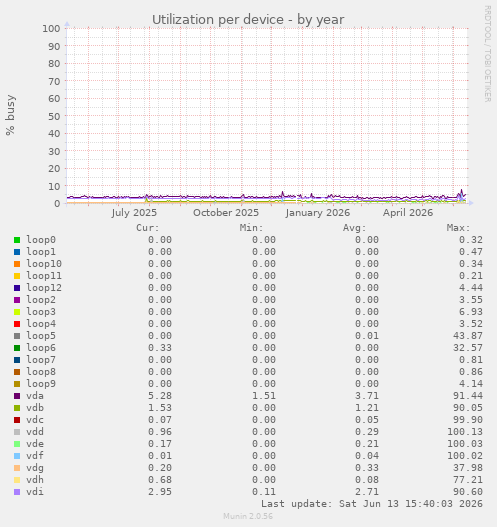Click vdg max value 37.98
Image resolution: width=497 pixels, height=527 pixels.
pyautogui.click(x=468, y=468)
